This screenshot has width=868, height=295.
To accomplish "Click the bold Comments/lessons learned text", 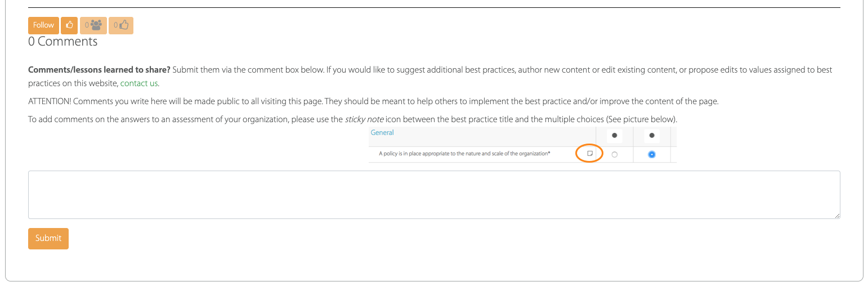I will (99, 70).
